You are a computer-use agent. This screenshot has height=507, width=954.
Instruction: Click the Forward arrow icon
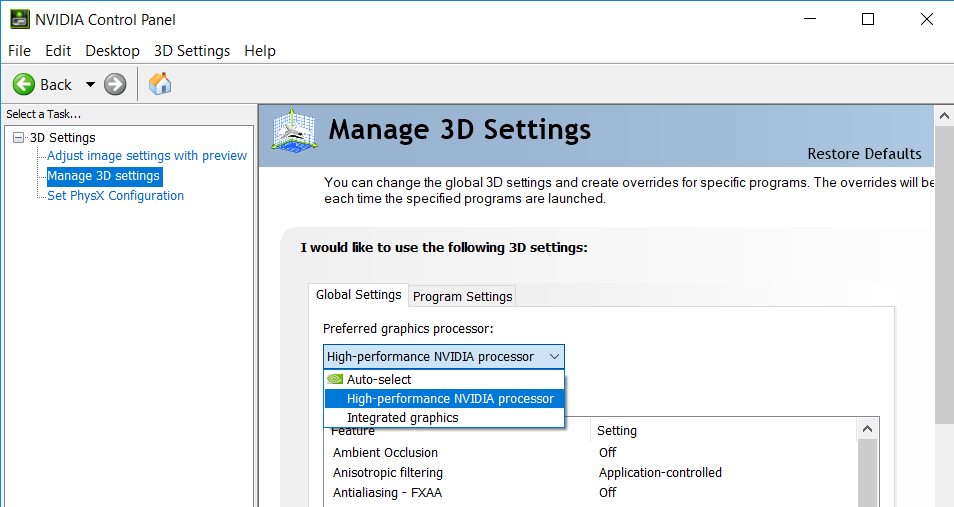[x=115, y=84]
